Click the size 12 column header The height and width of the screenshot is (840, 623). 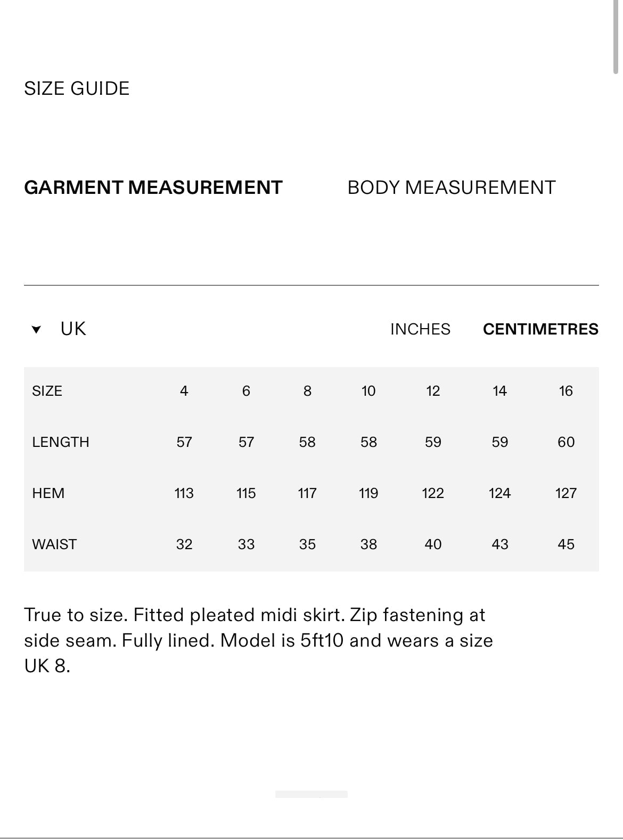click(433, 391)
